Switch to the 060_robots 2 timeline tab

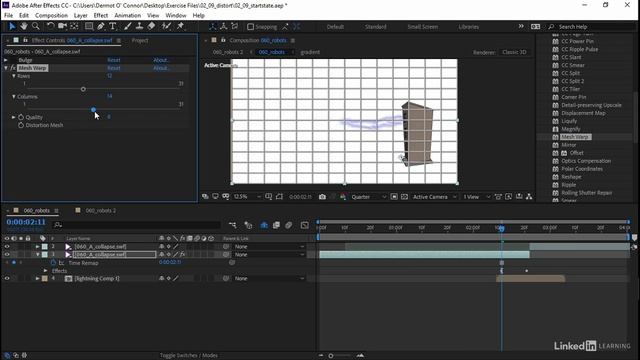(x=100, y=211)
